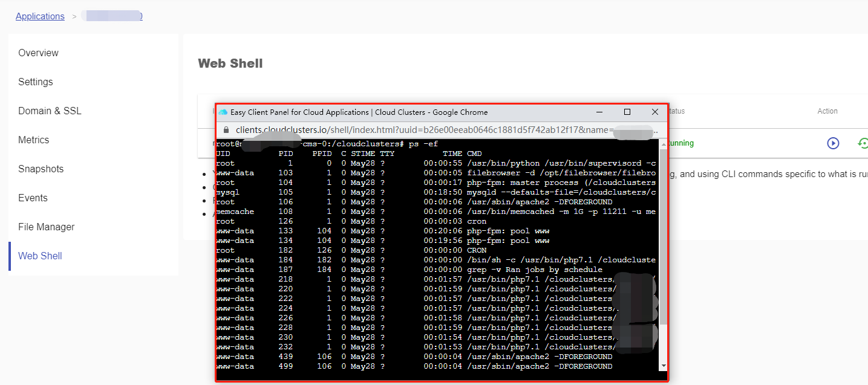868x385 pixels.
Task: Click the Web Shell page heading
Action: tap(230, 63)
